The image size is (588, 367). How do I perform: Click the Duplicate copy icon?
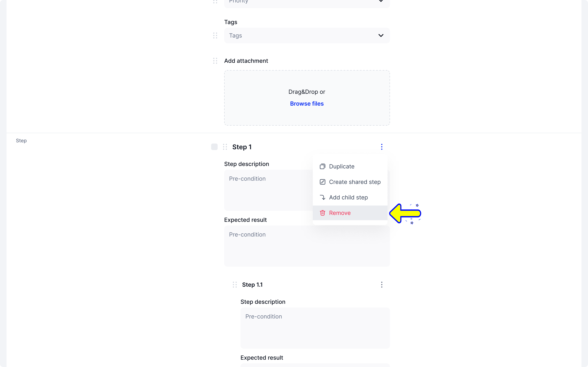point(322,167)
